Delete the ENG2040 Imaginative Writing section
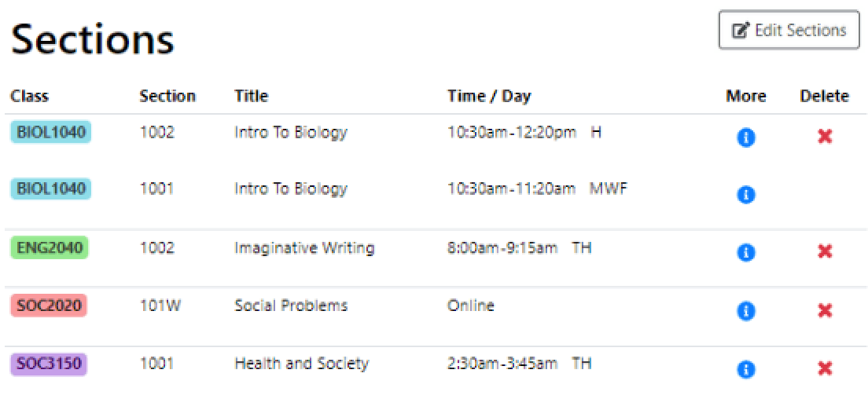 tap(825, 251)
